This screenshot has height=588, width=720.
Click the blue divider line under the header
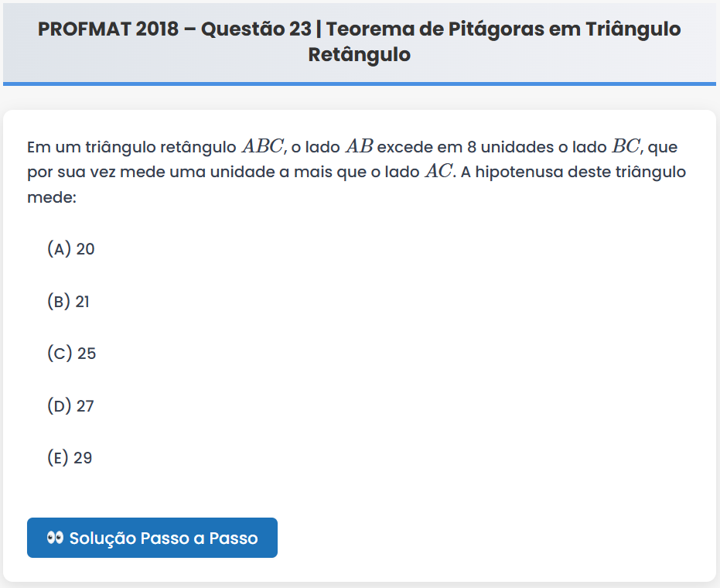point(360,83)
